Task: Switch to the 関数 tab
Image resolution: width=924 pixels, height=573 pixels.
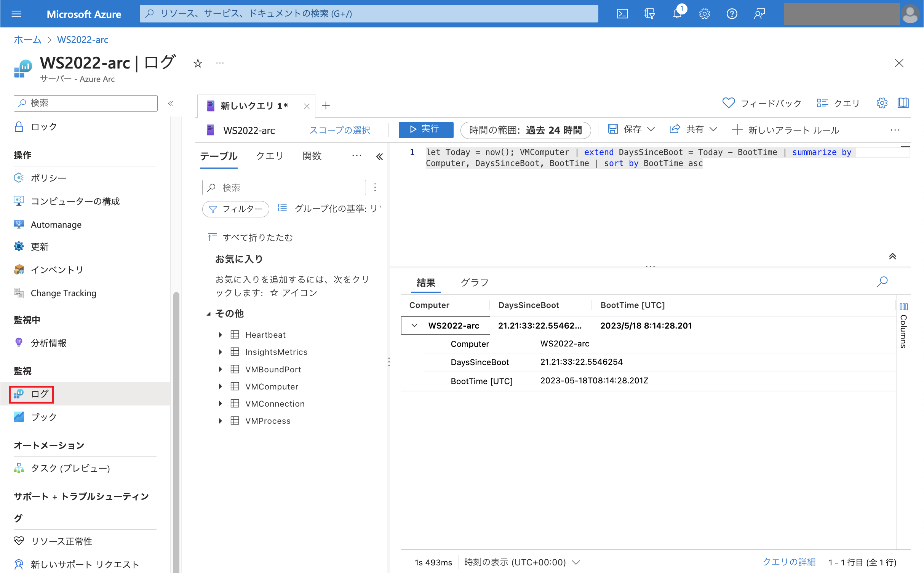Action: point(312,156)
